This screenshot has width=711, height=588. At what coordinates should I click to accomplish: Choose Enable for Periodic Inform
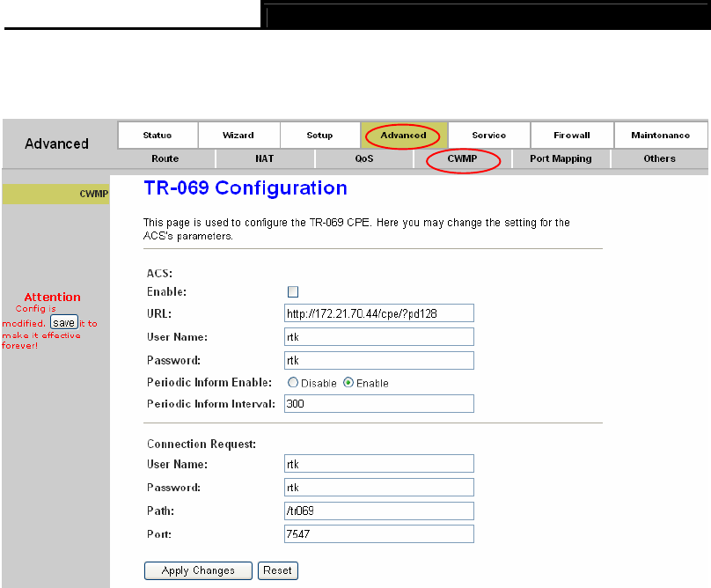pyautogui.click(x=348, y=383)
